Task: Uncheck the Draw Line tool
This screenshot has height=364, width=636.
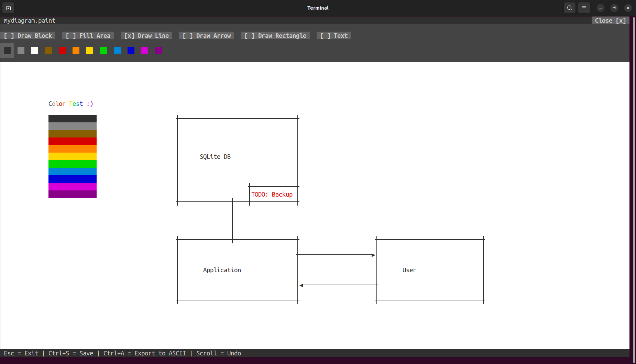Action: coord(146,36)
